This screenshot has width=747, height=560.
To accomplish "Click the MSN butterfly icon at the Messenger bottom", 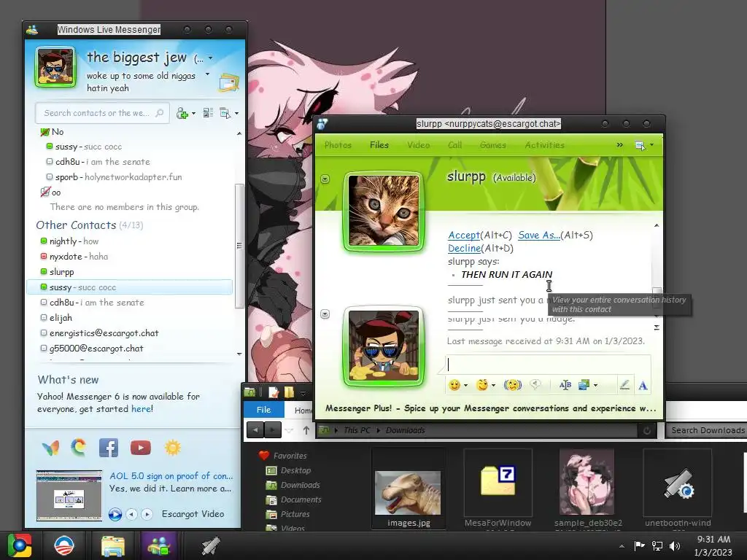I will tap(50, 448).
